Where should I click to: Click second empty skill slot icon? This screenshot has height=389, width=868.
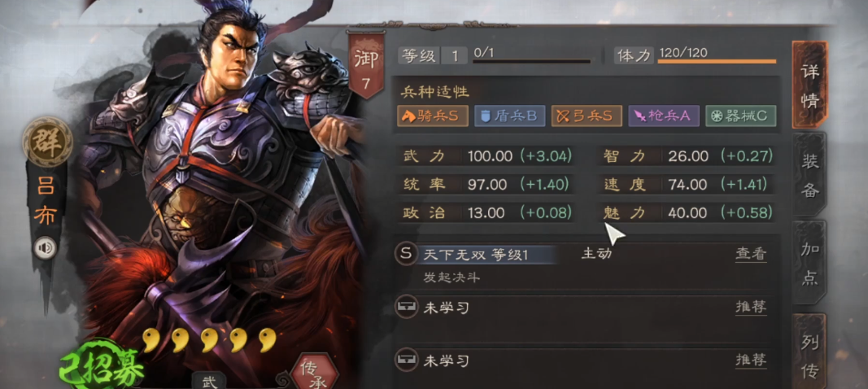pyautogui.click(x=406, y=360)
